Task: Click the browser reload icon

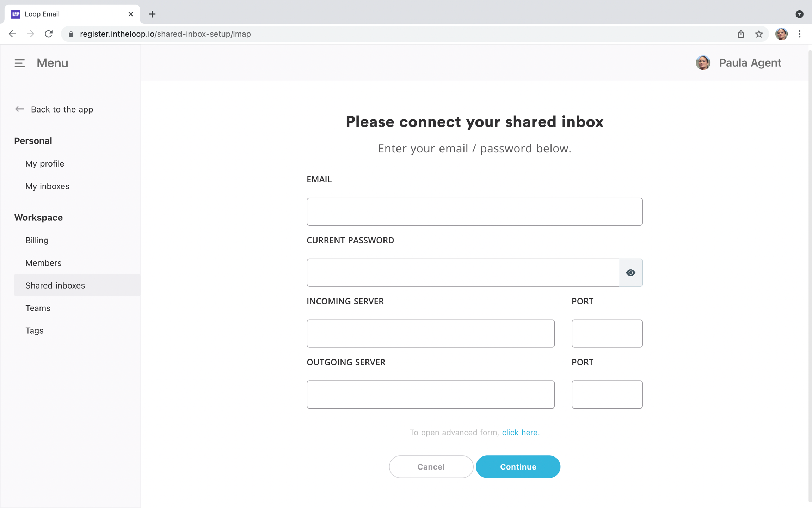Action: (x=49, y=34)
